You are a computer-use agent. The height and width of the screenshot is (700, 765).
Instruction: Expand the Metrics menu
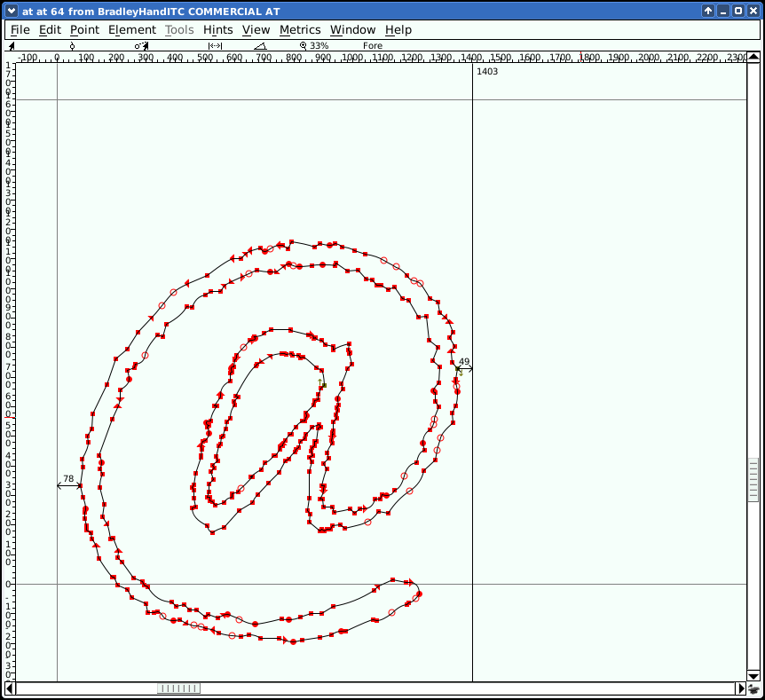tap(300, 29)
